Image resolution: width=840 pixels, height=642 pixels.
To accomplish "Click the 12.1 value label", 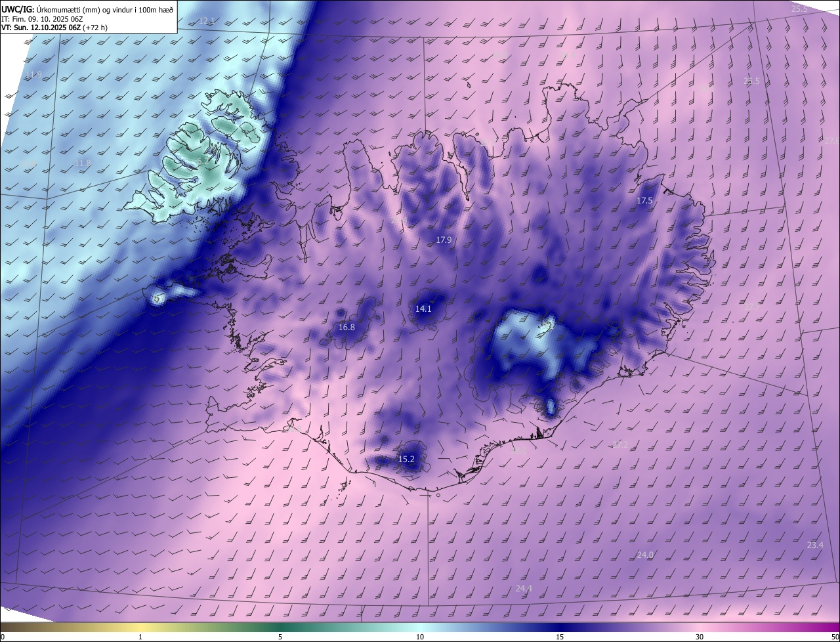I will click(x=207, y=21).
